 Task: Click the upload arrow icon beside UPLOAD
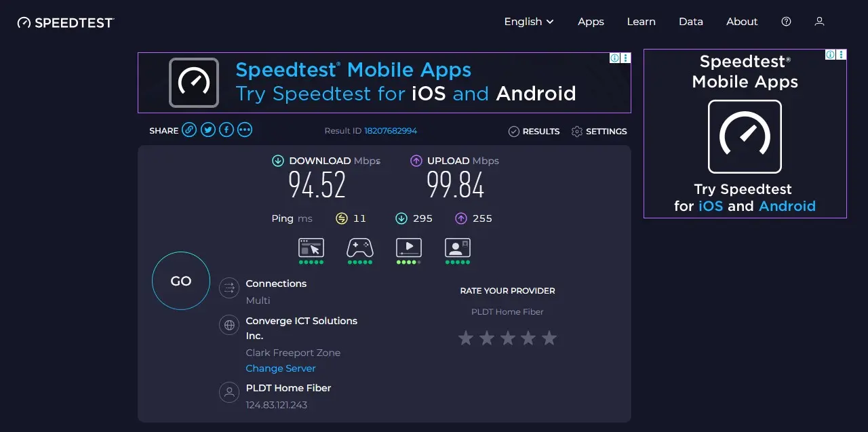[x=416, y=161]
